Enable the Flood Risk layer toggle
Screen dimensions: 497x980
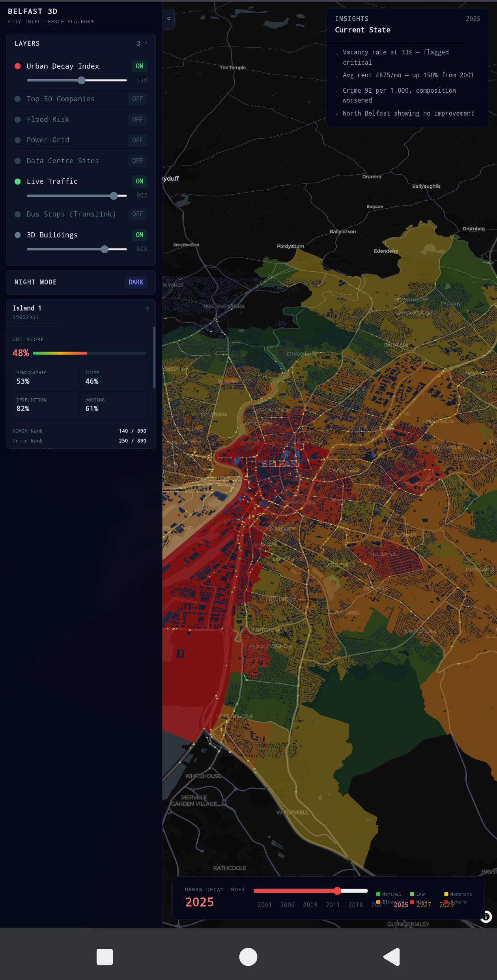[x=138, y=119]
